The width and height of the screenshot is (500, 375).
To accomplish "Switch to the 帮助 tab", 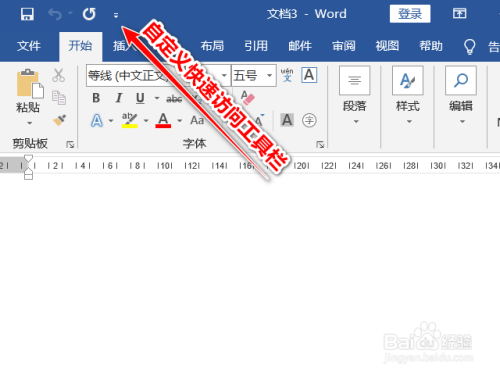I will coord(431,46).
